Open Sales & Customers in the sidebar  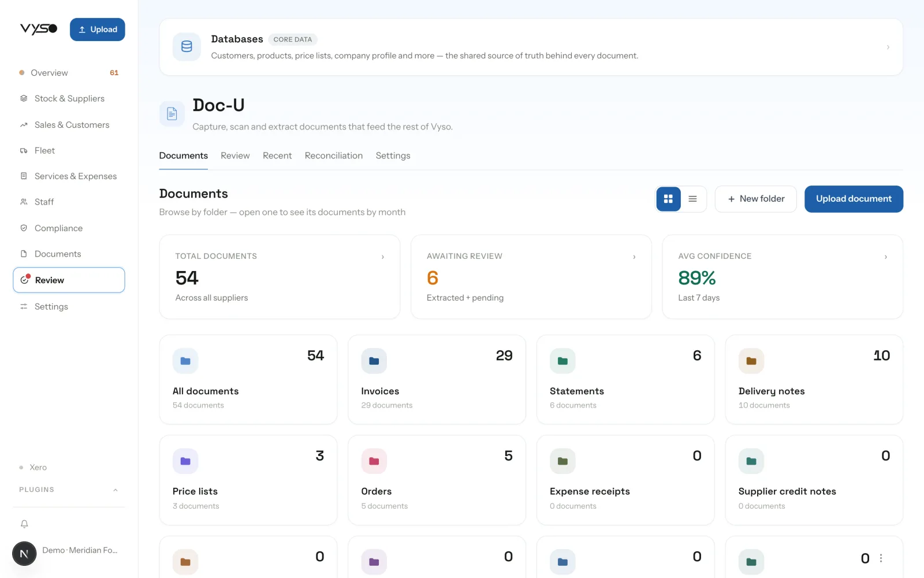[69, 125]
